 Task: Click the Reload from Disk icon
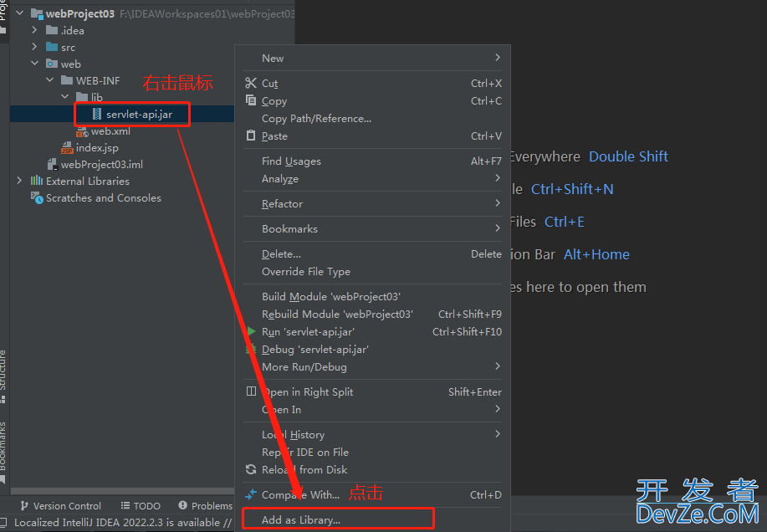[251, 469]
